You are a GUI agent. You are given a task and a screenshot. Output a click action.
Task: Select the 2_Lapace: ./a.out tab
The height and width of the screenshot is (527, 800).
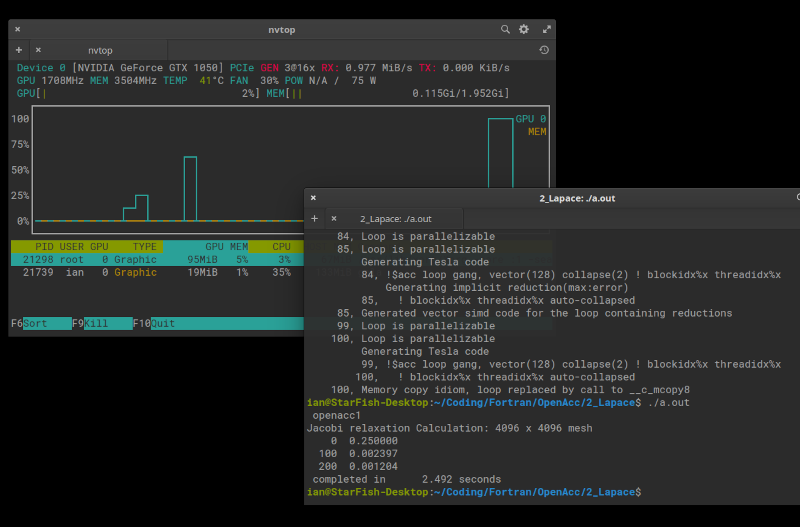pos(395,218)
